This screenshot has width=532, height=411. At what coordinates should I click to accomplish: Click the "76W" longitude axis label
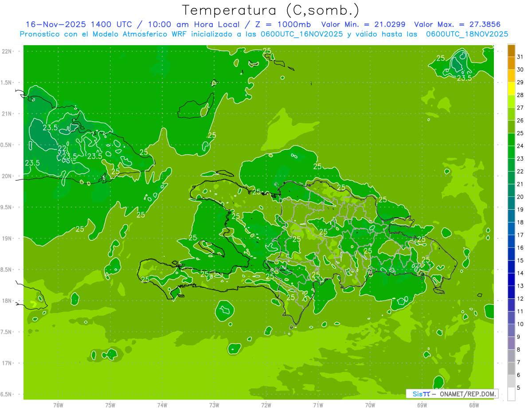(x=58, y=405)
